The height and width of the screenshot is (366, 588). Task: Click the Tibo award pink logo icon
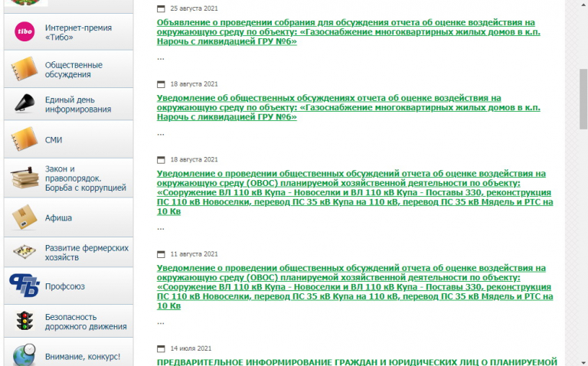24,31
